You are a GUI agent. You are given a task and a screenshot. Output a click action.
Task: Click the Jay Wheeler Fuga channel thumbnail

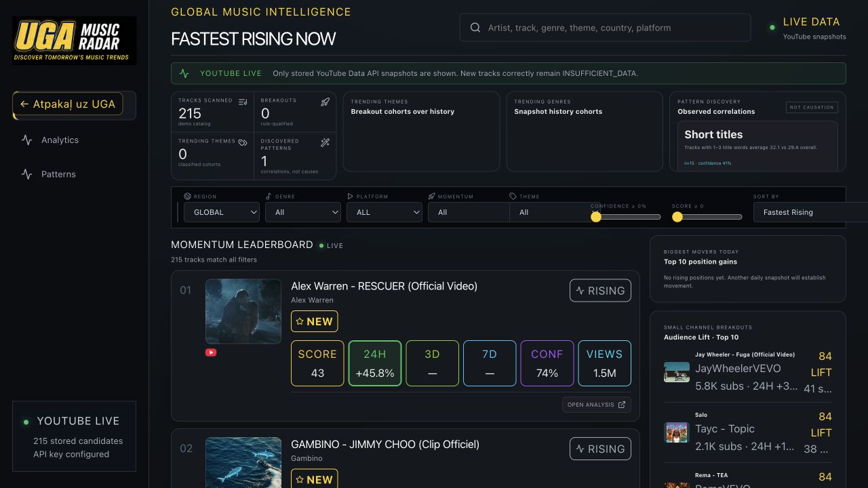pos(677,371)
